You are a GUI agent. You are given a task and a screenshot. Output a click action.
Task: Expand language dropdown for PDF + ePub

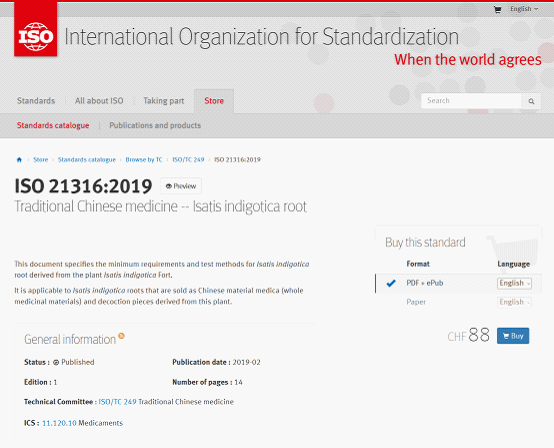[514, 283]
